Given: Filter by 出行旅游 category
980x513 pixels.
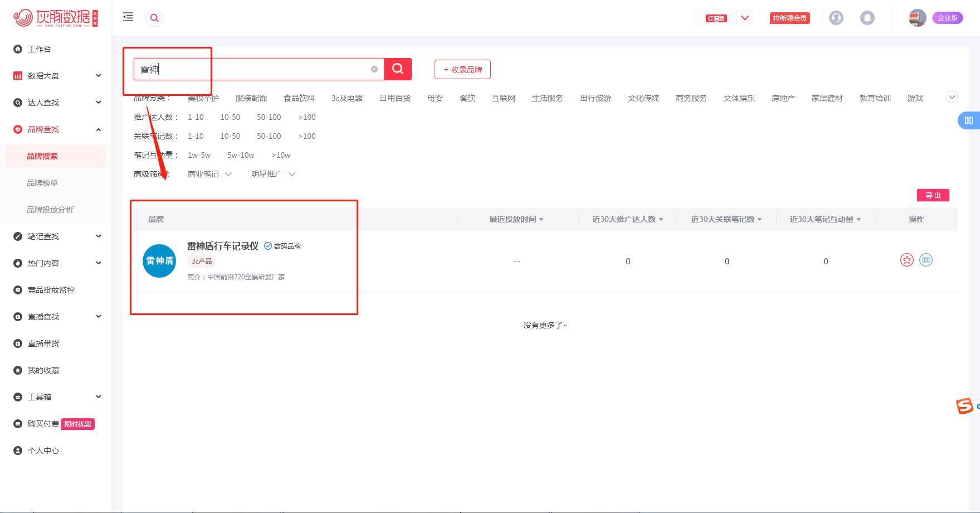Looking at the screenshot, I should pyautogui.click(x=596, y=98).
